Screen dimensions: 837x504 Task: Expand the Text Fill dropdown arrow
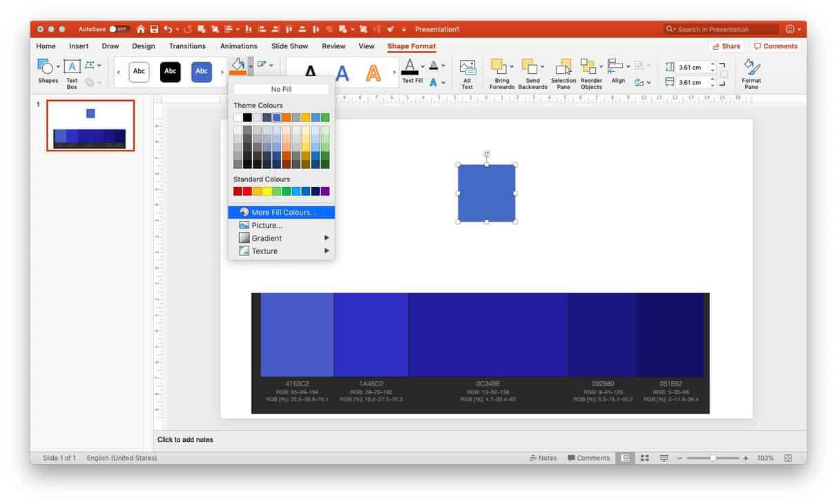[422, 65]
